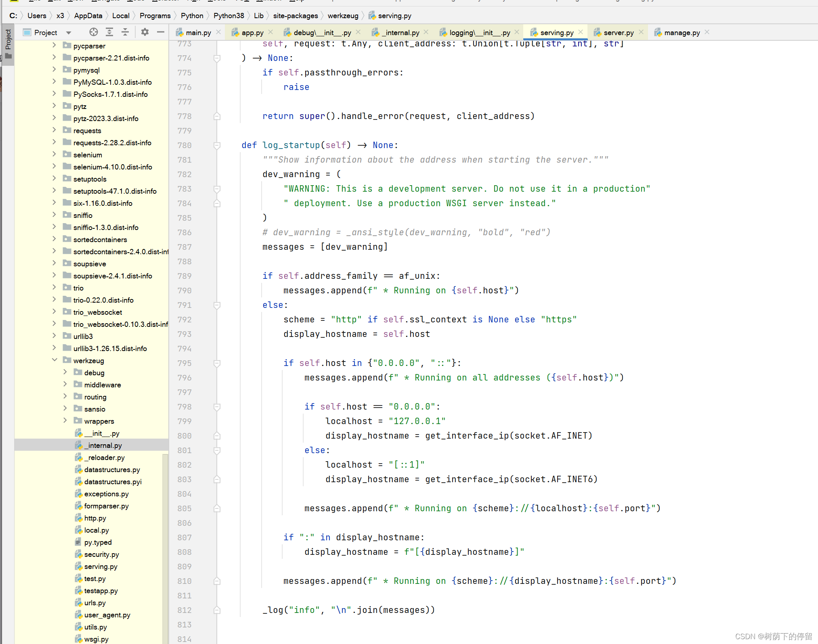Hide the Project tool window with minus icon
818x644 pixels.
[160, 32]
